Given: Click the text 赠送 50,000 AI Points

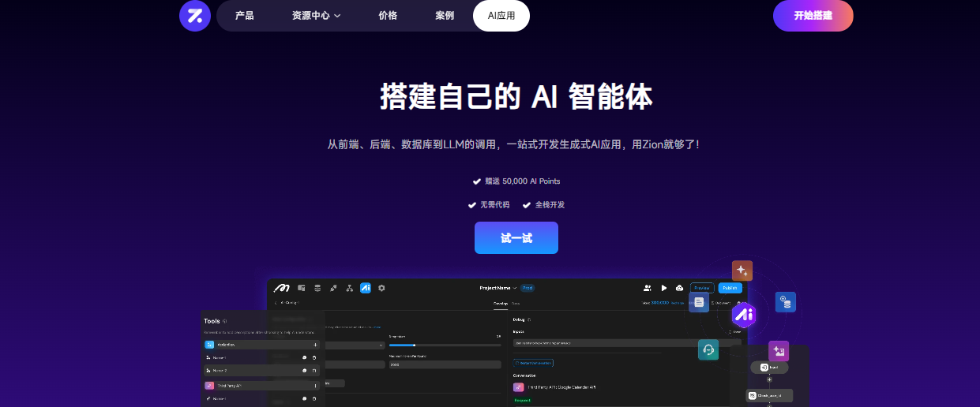Looking at the screenshot, I should [523, 181].
